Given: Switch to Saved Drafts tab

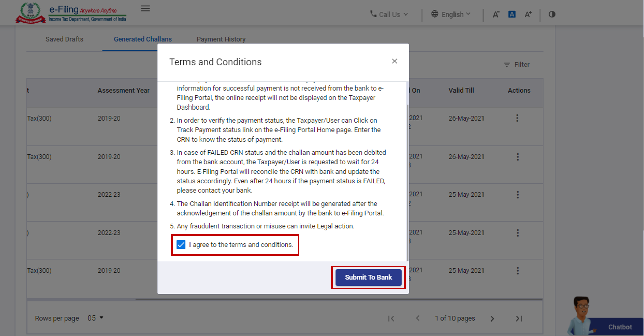Looking at the screenshot, I should [64, 39].
